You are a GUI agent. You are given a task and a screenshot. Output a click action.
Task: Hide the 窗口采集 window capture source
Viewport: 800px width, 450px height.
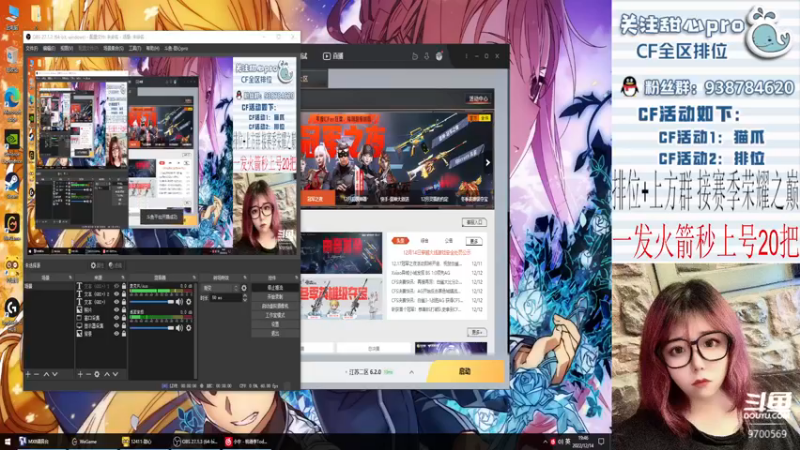pos(116,318)
